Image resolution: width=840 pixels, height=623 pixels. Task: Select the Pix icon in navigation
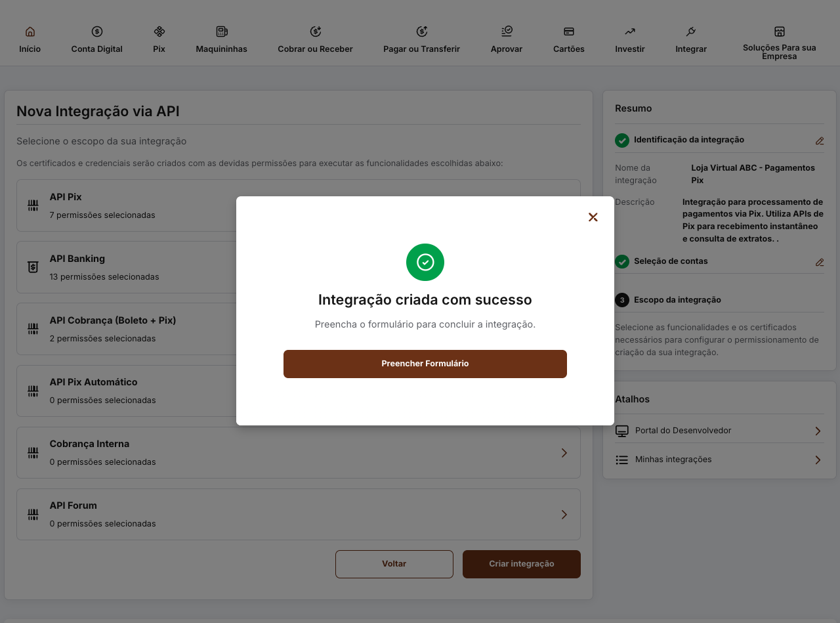(x=159, y=32)
